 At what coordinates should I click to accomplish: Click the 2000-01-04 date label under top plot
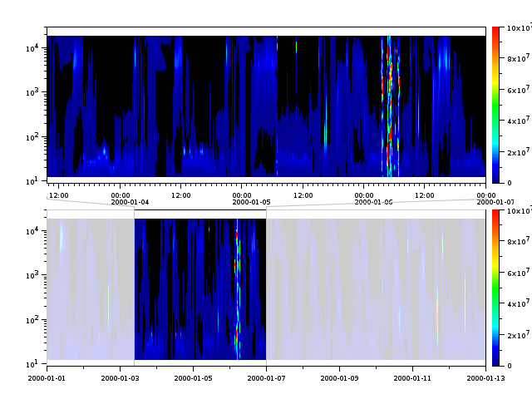130,202
